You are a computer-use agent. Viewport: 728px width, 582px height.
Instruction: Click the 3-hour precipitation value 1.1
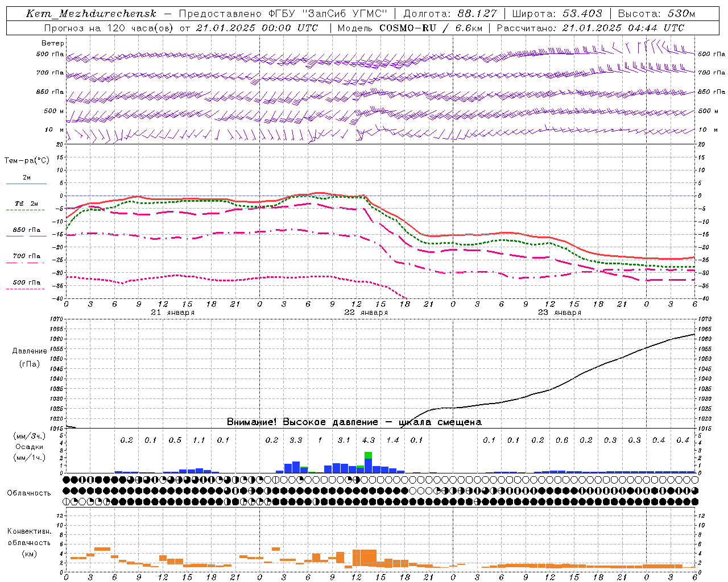(199, 440)
